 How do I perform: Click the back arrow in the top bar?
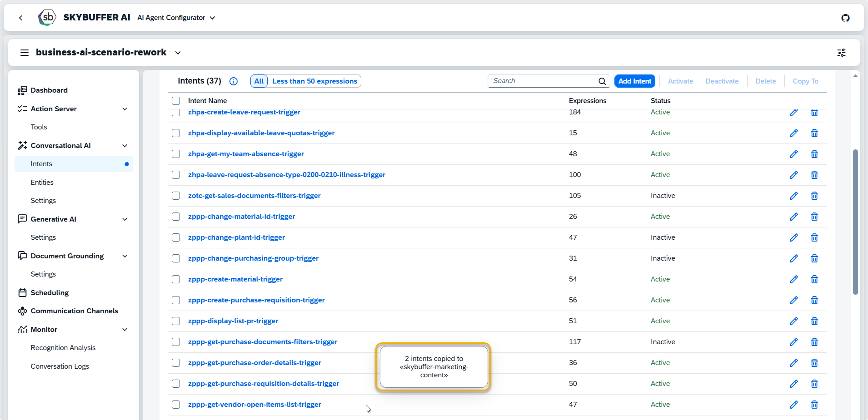pos(21,18)
